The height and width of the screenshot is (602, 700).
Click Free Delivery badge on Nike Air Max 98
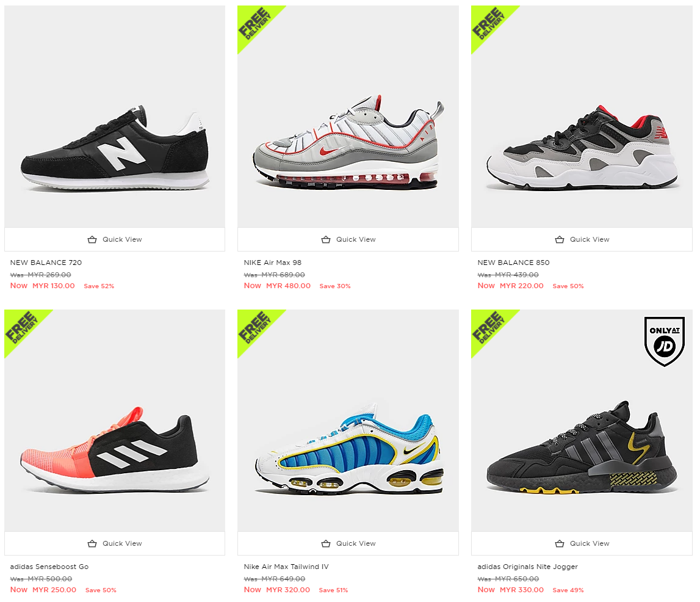pos(255,23)
